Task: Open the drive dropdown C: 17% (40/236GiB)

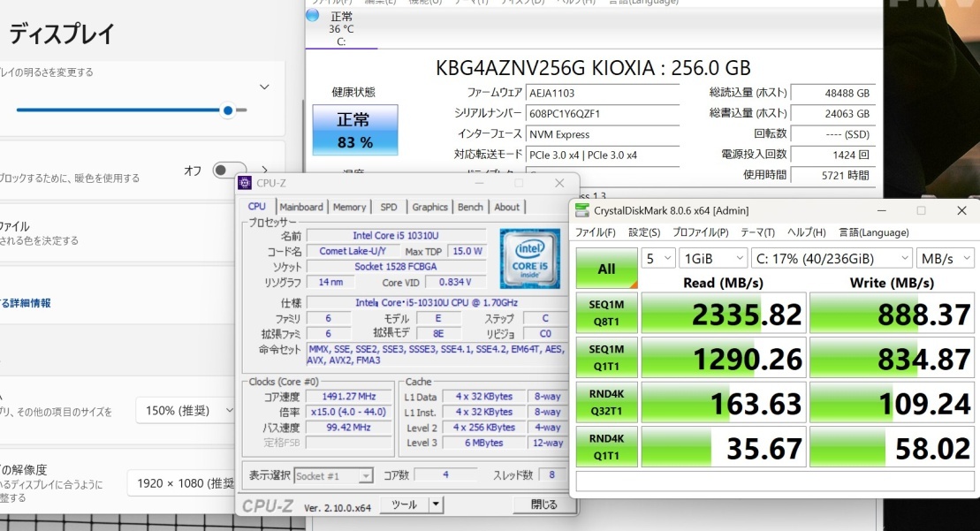Action: [x=832, y=259]
